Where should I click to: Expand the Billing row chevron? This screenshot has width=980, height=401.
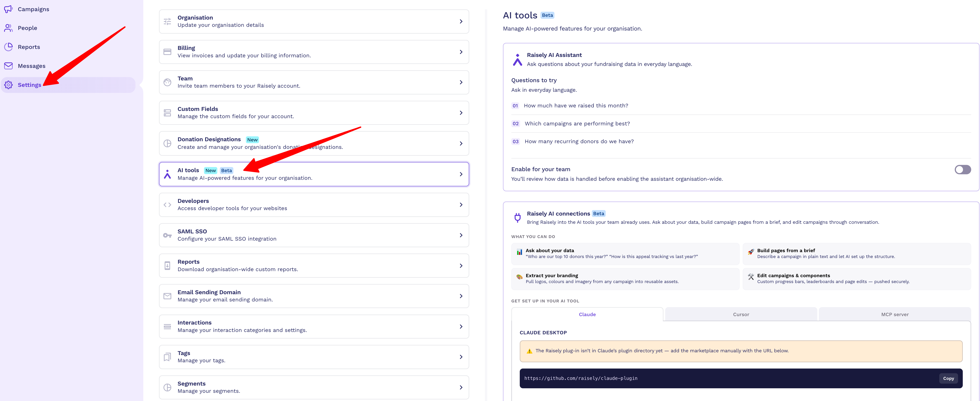click(461, 52)
